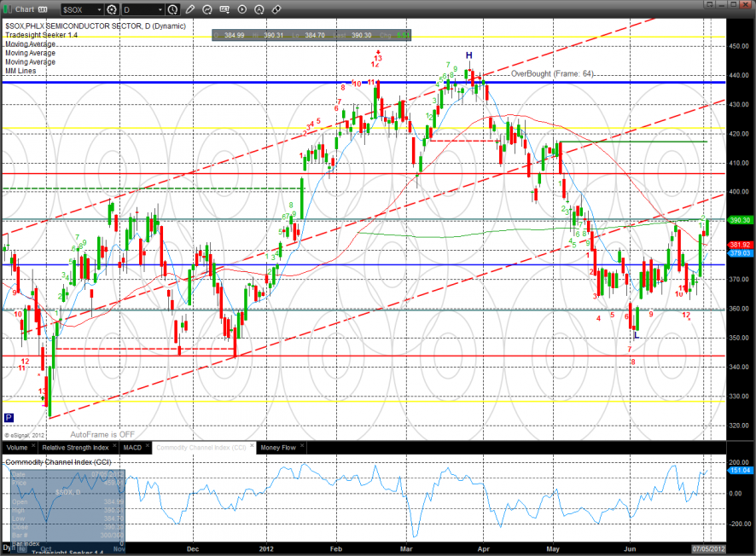Click the 151.04 CCI value tag

pyautogui.click(x=740, y=470)
